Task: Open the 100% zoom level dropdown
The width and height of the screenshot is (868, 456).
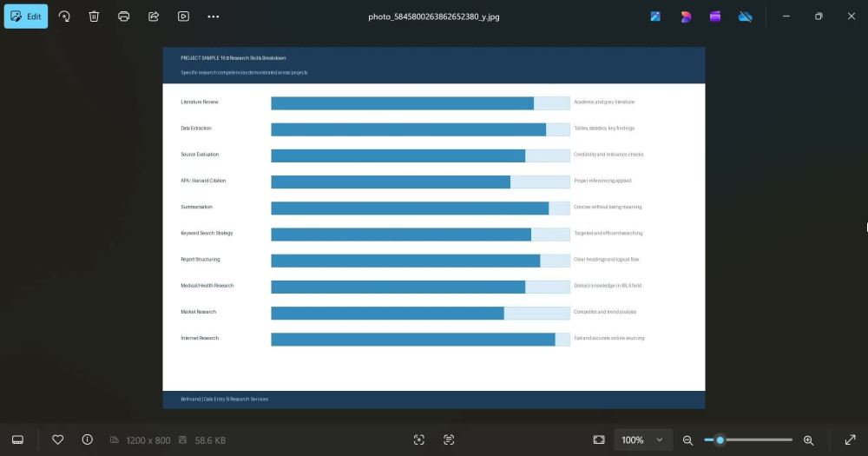Action: point(642,440)
